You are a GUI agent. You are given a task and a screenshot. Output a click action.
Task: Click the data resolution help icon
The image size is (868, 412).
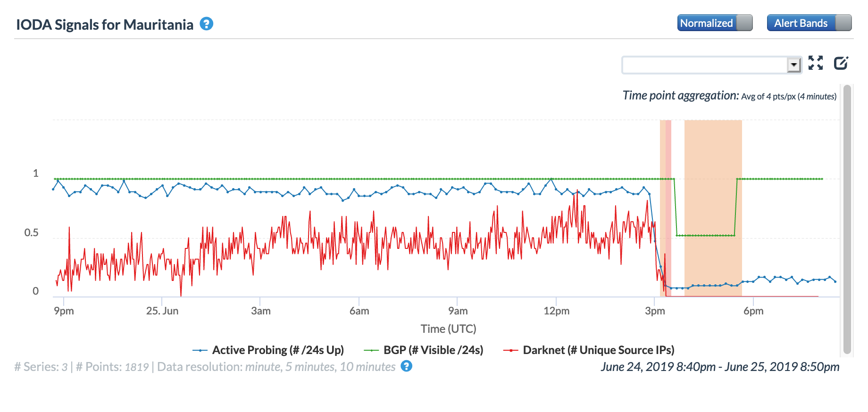[406, 366]
